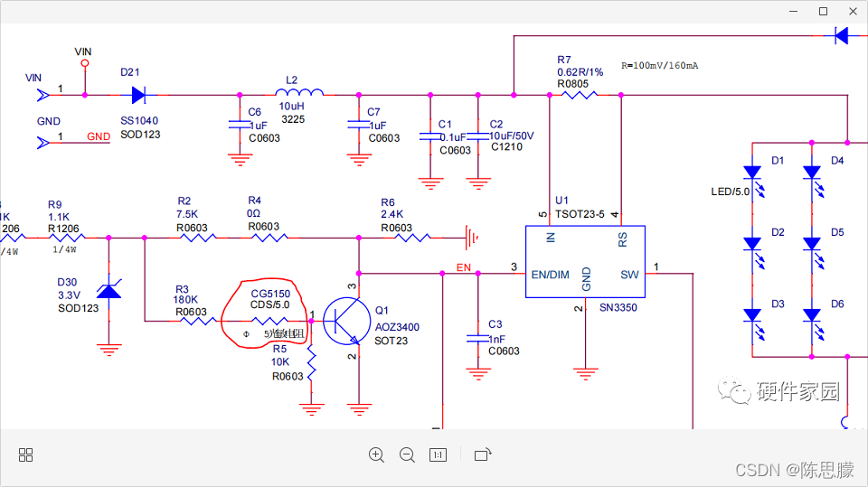
Task: Click the AOZ3400 transistor label
Action: click(397, 327)
